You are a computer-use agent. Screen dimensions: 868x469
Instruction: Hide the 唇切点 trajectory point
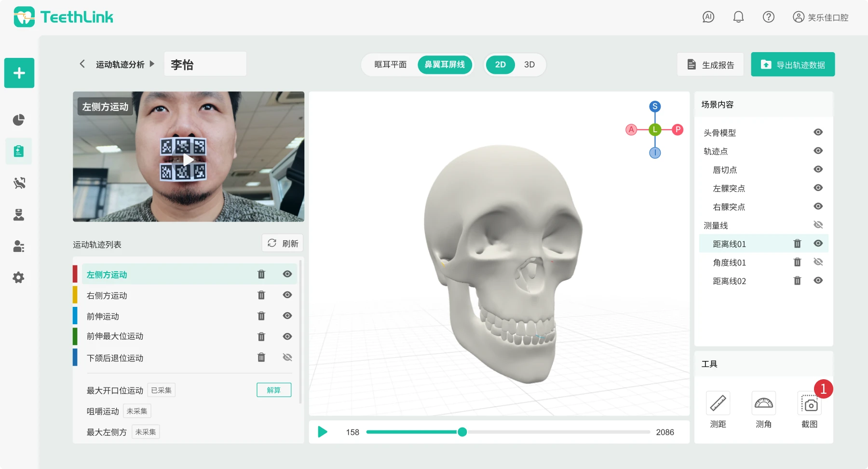(818, 169)
